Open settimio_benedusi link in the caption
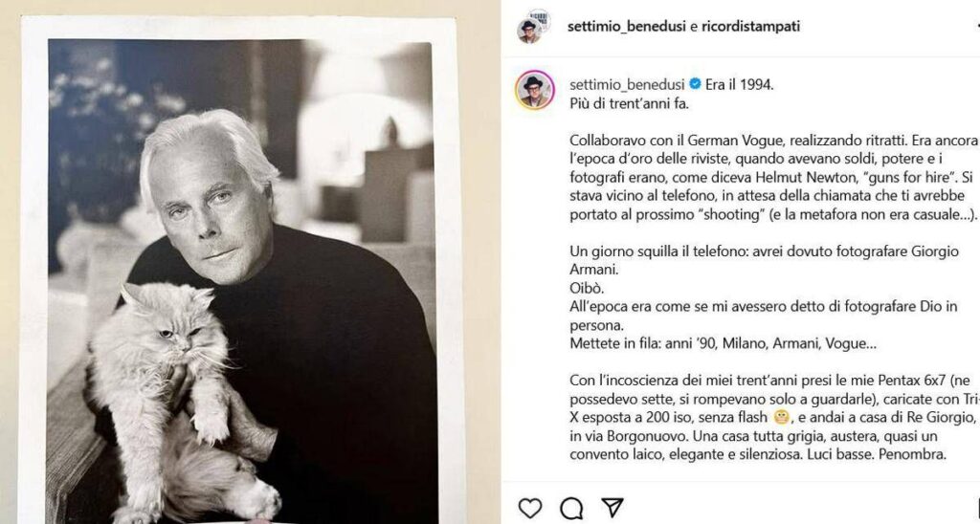The height and width of the screenshot is (524, 980). [628, 84]
